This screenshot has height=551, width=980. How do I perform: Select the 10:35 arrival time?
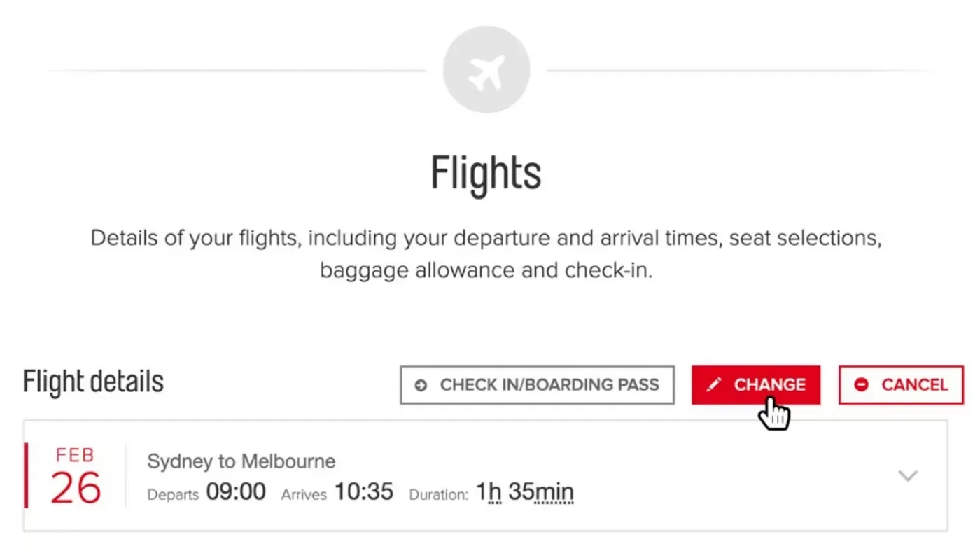coord(364,491)
